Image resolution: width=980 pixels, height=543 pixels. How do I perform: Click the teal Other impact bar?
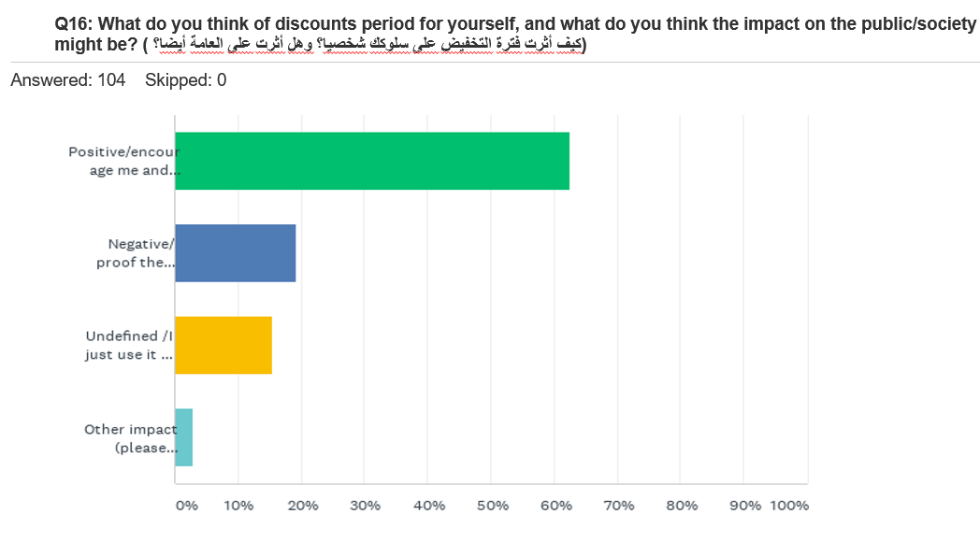tap(183, 437)
